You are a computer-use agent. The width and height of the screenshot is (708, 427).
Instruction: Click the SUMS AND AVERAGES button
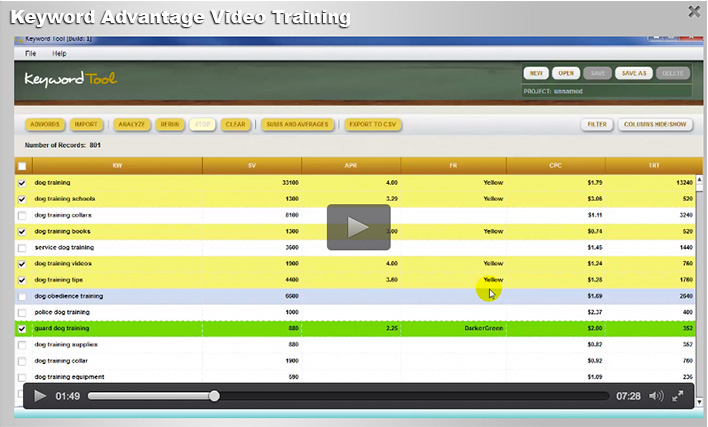click(x=298, y=124)
